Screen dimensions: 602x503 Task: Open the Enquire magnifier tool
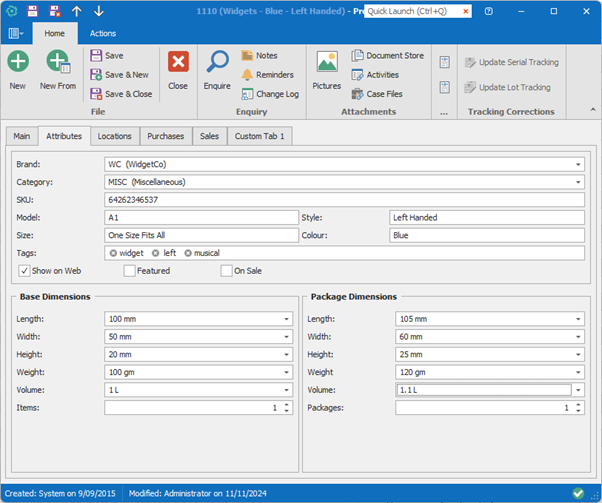[x=217, y=63]
